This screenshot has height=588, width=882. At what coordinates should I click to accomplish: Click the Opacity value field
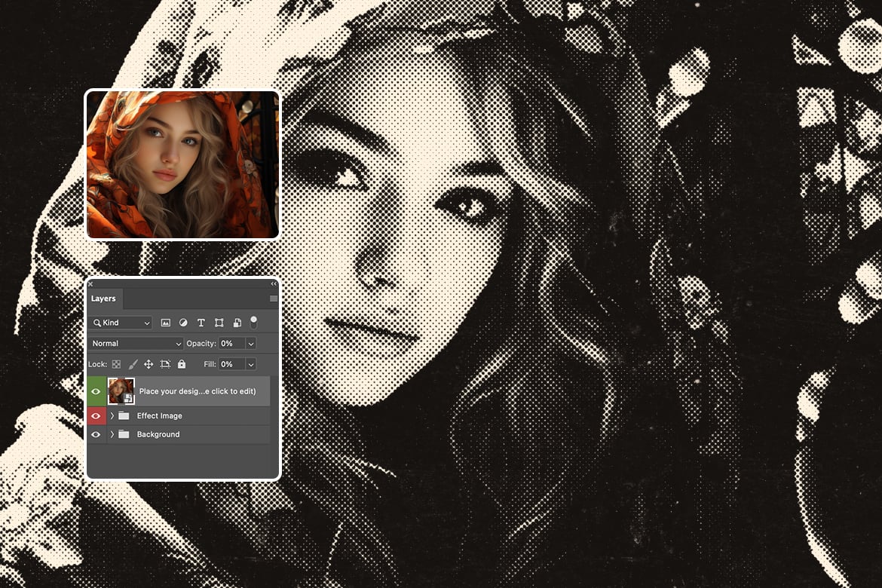click(x=231, y=344)
